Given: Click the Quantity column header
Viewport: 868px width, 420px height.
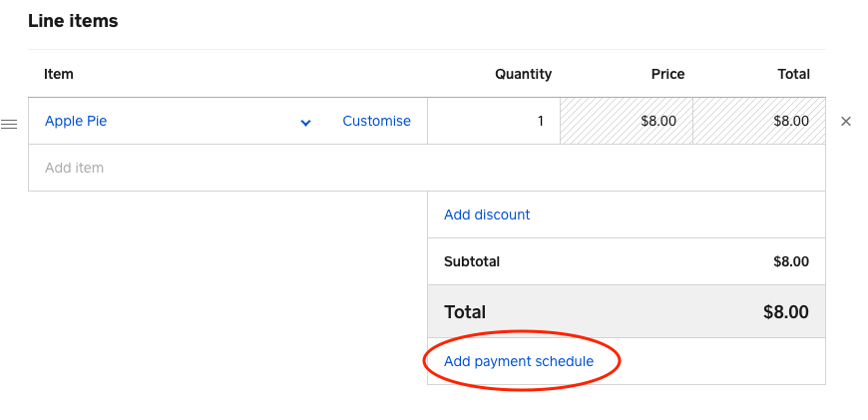Looking at the screenshot, I should coord(523,74).
